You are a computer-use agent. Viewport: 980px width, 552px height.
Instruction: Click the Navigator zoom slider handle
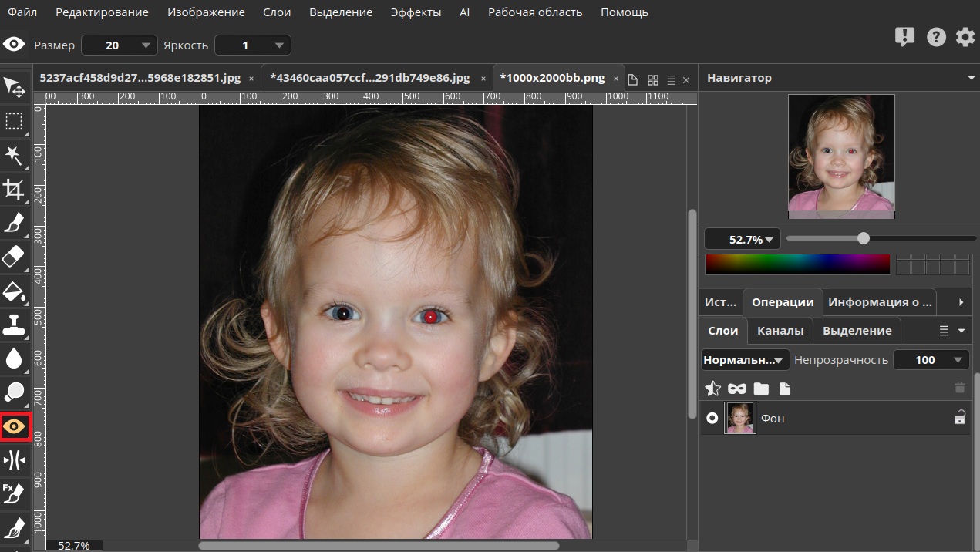(864, 238)
